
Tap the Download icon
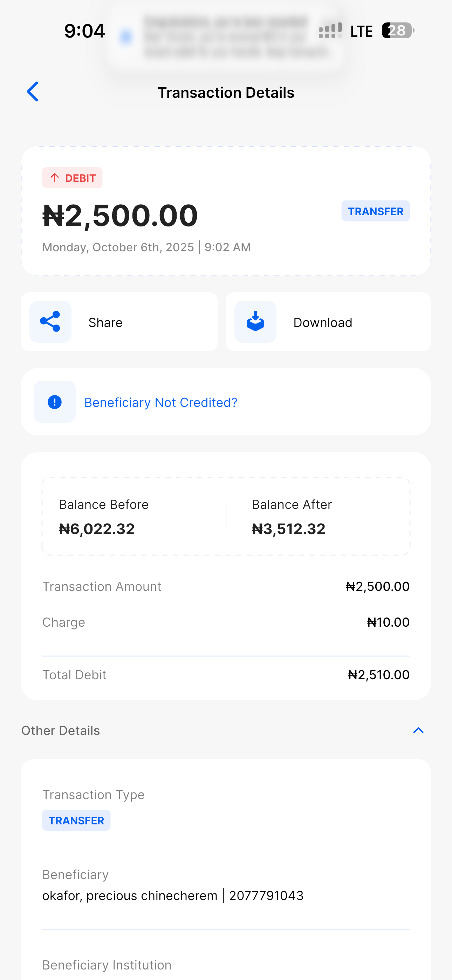click(x=255, y=322)
